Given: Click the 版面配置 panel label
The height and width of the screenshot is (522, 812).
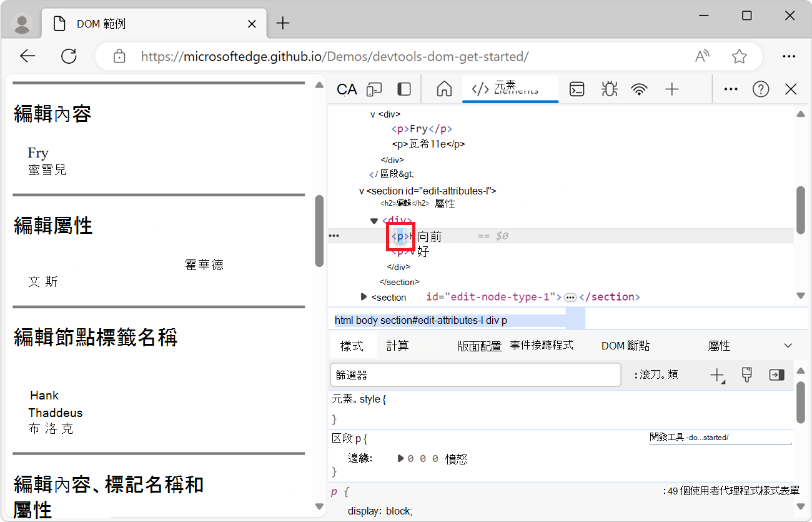Looking at the screenshot, I should (x=479, y=344).
